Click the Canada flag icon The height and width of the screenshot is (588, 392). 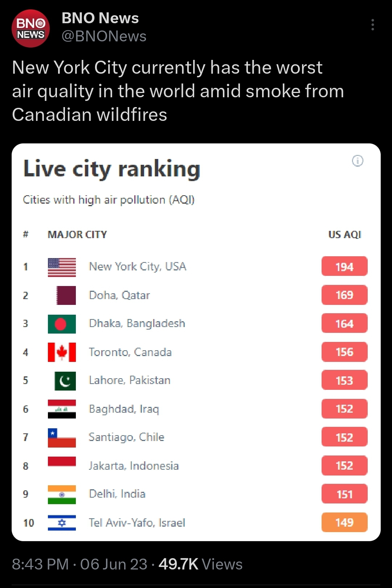click(62, 352)
